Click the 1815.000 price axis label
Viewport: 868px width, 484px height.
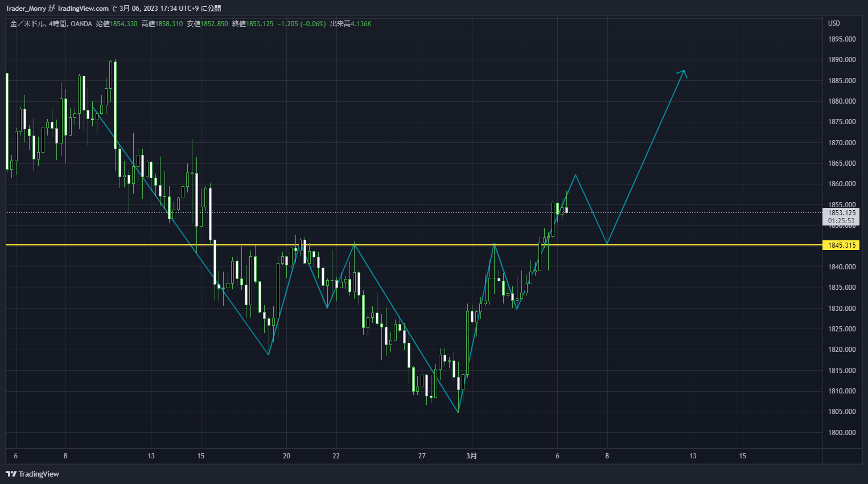842,371
